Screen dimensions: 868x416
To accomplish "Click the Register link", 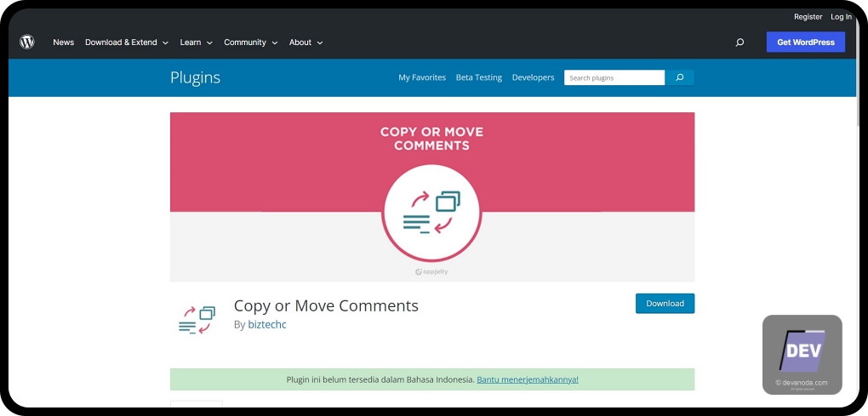I will click(x=808, y=17).
